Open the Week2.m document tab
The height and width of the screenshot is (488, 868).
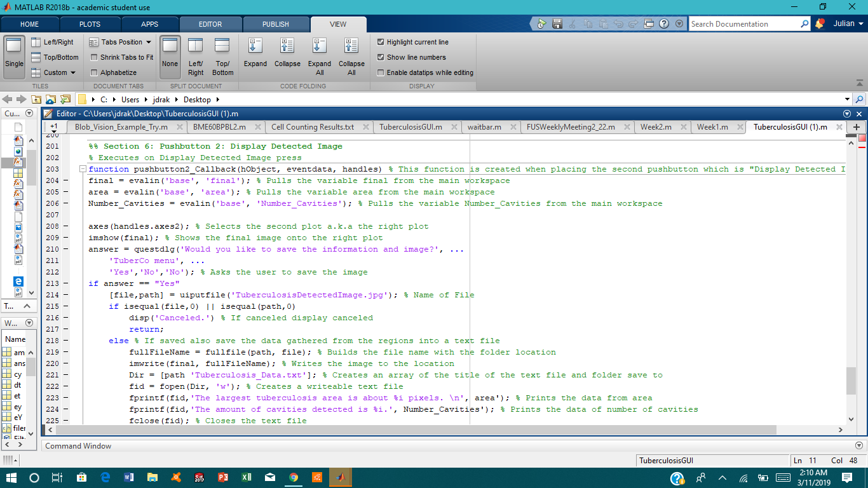(656, 127)
